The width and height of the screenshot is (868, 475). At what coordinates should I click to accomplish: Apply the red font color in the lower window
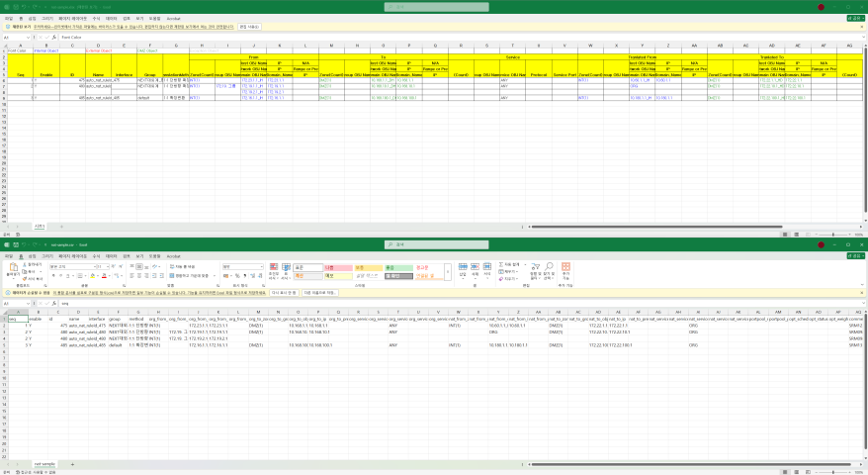coord(104,275)
